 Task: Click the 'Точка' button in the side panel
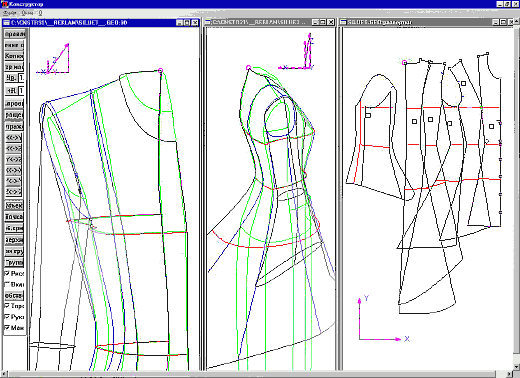14,217
